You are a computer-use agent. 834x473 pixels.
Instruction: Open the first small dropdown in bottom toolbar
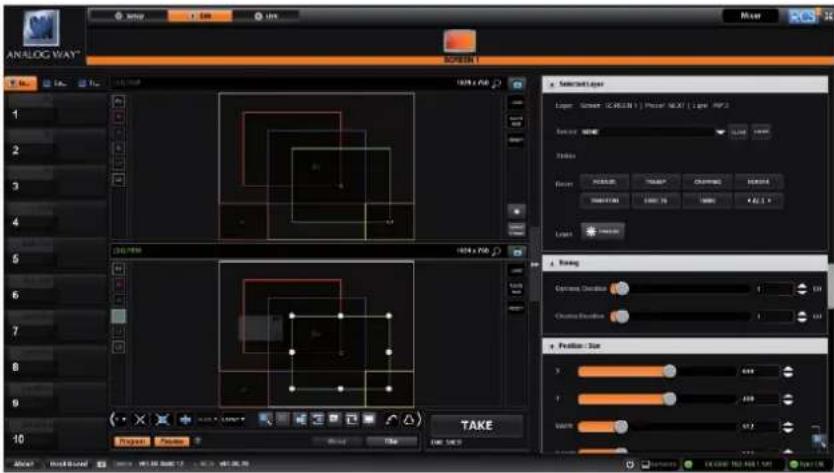[x=208, y=420]
